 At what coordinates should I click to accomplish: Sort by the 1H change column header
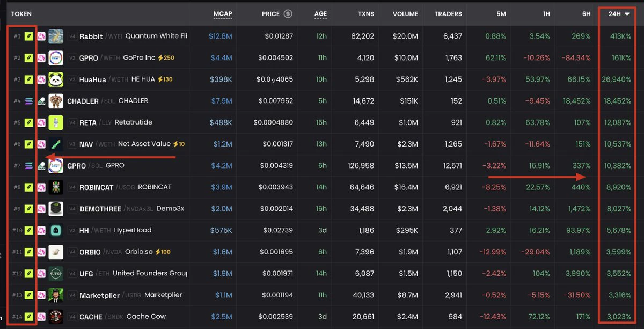pos(546,14)
